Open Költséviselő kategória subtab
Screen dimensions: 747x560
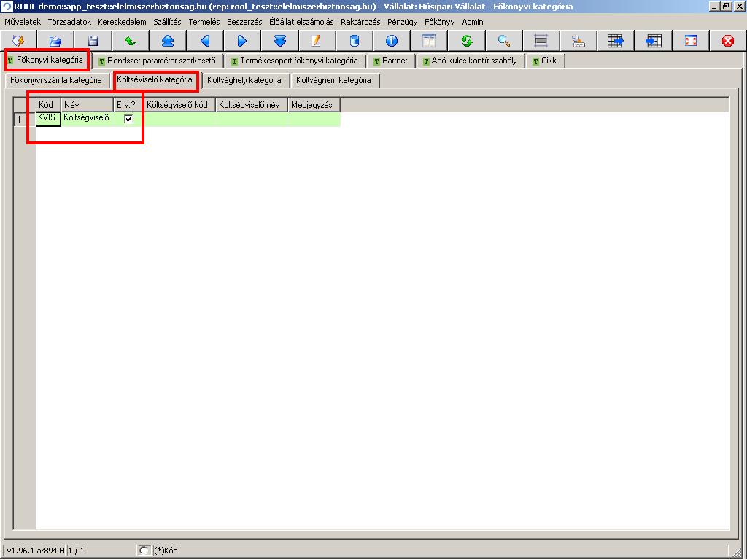click(155, 79)
